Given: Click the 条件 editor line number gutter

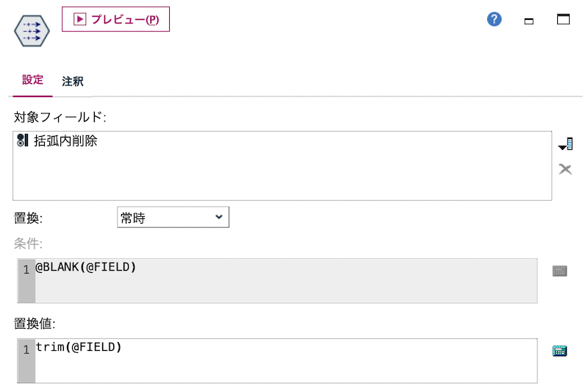Looking at the screenshot, I should (26, 281).
